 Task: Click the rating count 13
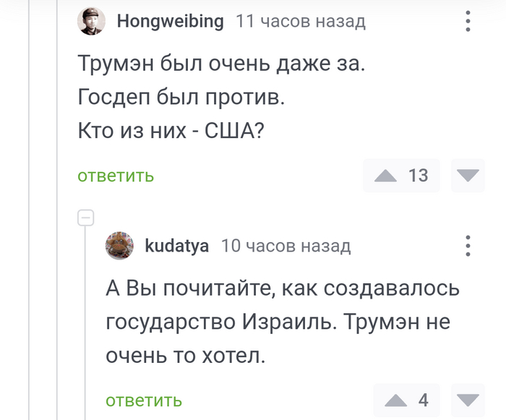pyautogui.click(x=418, y=176)
